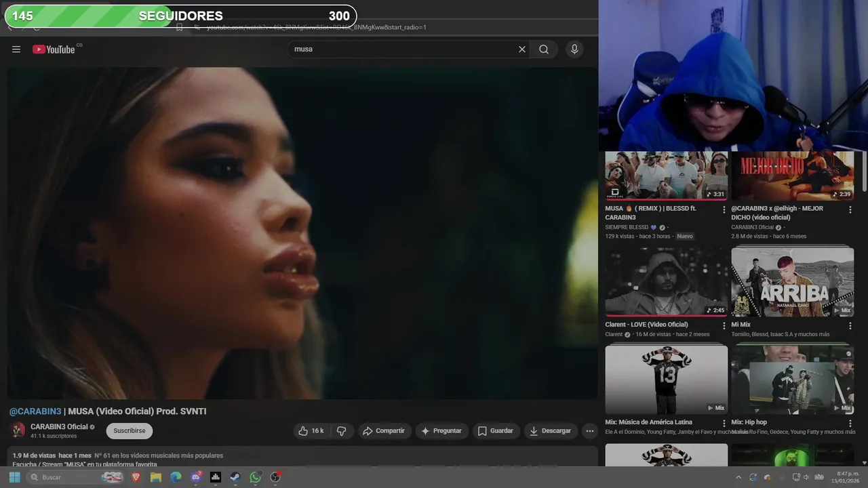
Task: Like the video (16 k thumbs up)
Action: (x=311, y=430)
